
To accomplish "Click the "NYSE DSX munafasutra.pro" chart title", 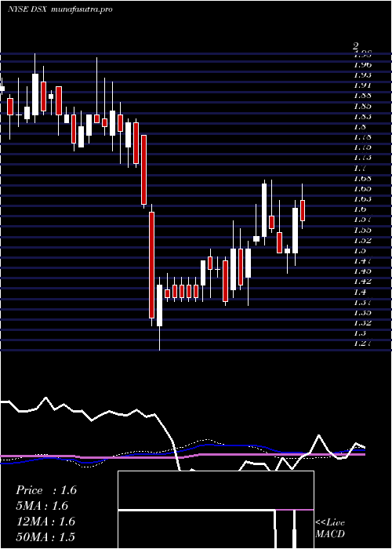I will tap(60, 9).
